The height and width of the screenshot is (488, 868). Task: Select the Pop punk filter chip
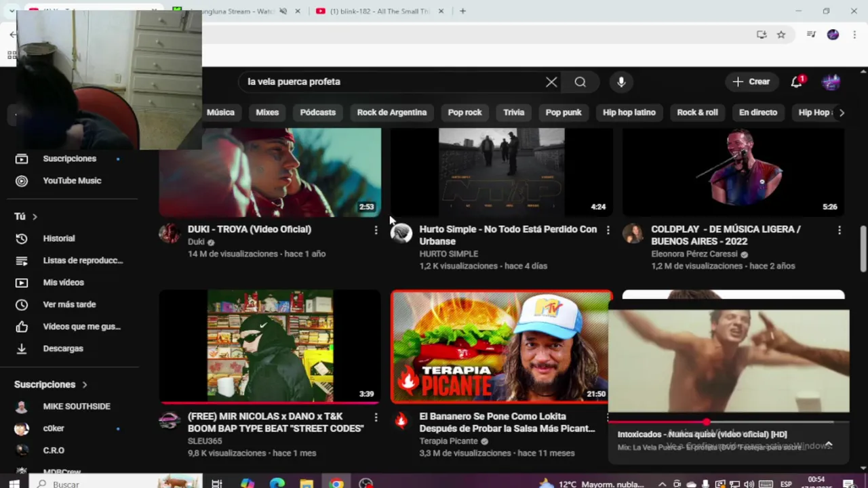(564, 113)
